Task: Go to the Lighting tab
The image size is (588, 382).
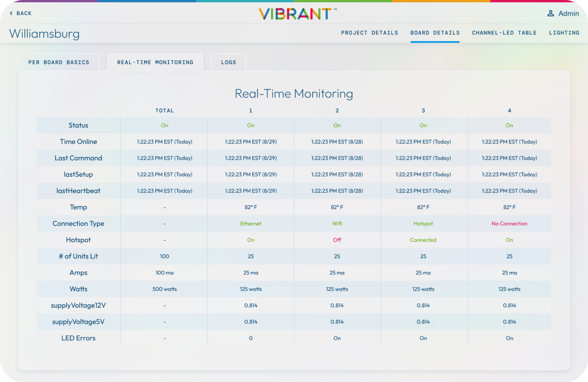Action: (x=564, y=33)
